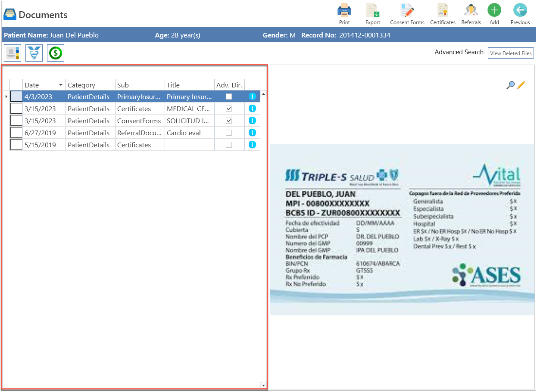Open the Date column sort dropdown arrow
This screenshot has width=537, height=392.
pyautogui.click(x=61, y=85)
